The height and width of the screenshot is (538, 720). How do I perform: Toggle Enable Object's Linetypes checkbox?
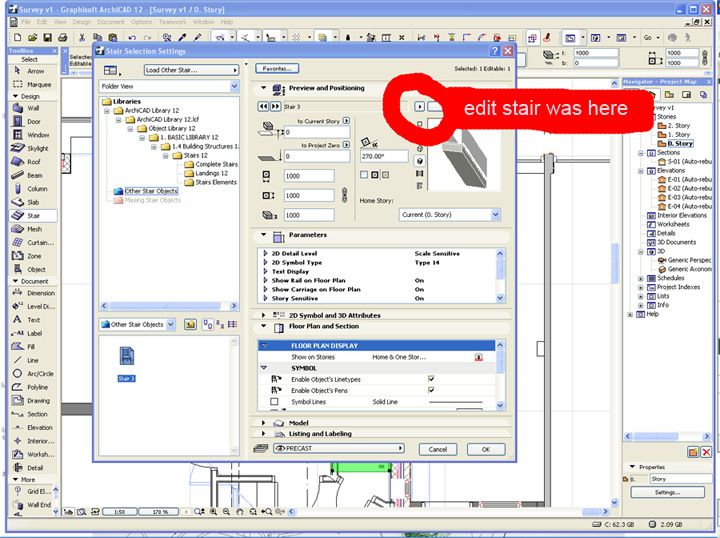431,379
